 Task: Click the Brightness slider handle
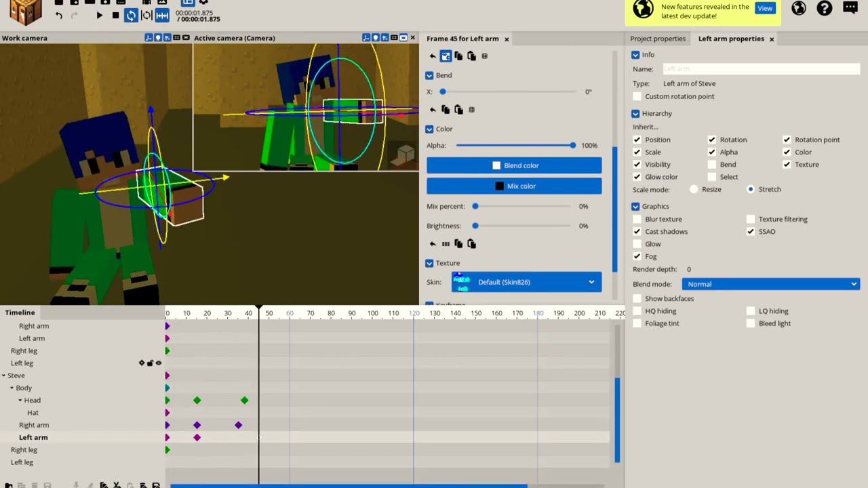(x=475, y=226)
